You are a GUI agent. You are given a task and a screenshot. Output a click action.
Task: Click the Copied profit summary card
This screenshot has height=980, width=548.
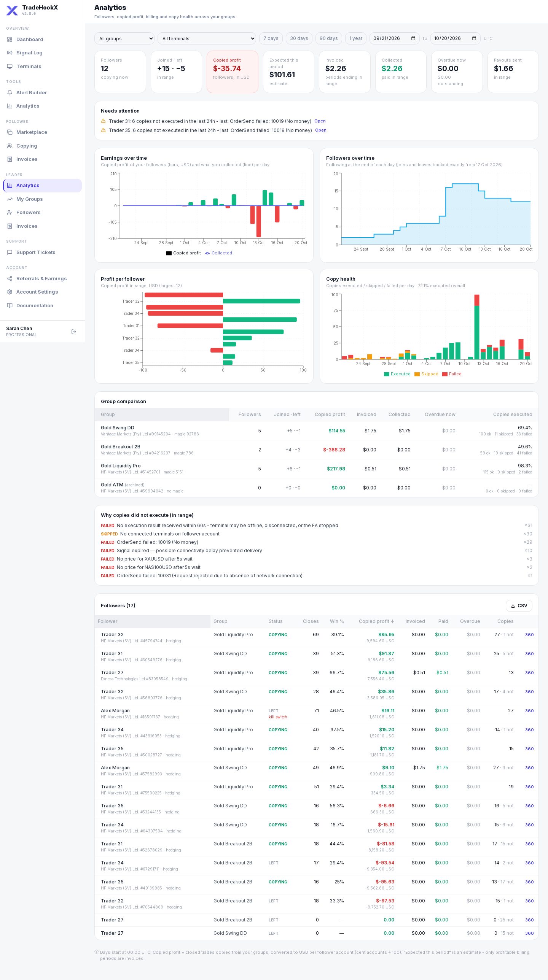(232, 71)
